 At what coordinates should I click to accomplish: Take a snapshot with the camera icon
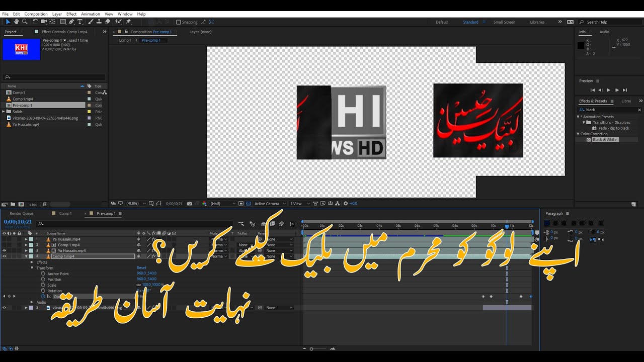[189, 204]
